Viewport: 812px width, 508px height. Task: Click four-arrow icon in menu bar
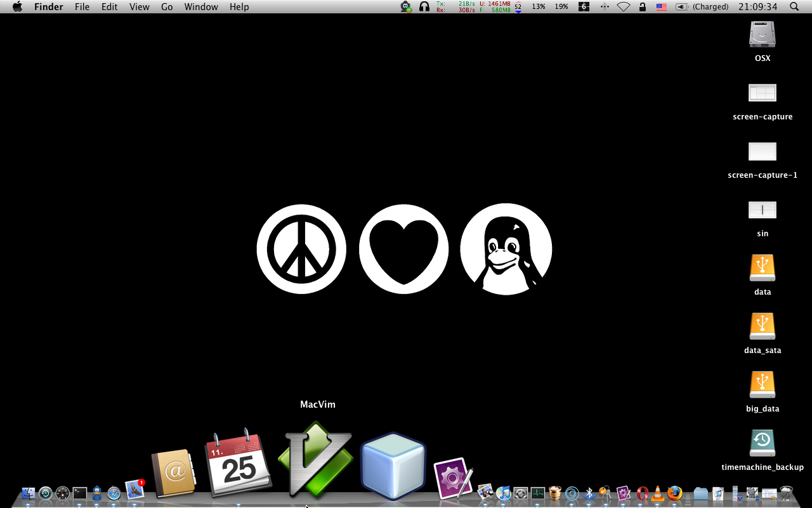tap(605, 7)
